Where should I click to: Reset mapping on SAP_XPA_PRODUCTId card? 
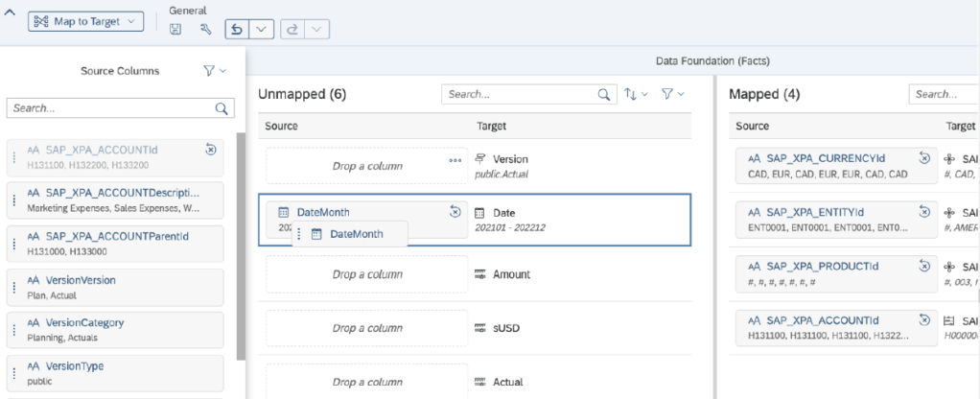point(925,266)
